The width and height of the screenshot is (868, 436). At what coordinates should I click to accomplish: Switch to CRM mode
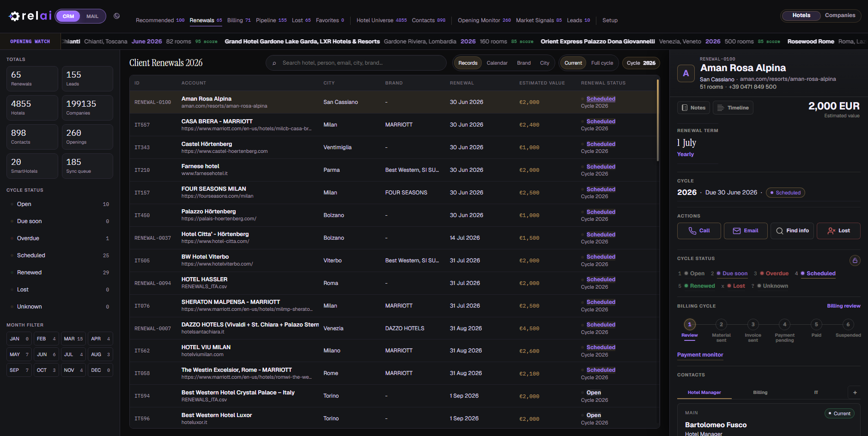pyautogui.click(x=68, y=16)
